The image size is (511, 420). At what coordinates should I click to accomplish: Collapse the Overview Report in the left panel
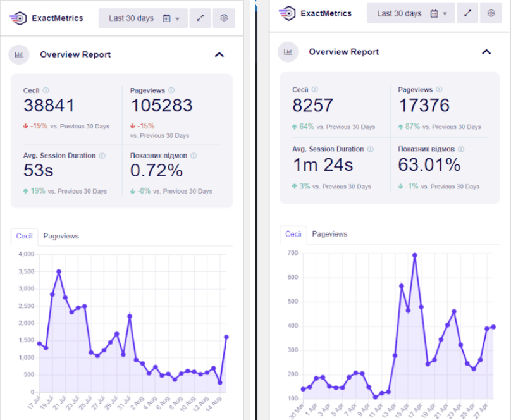(x=219, y=54)
